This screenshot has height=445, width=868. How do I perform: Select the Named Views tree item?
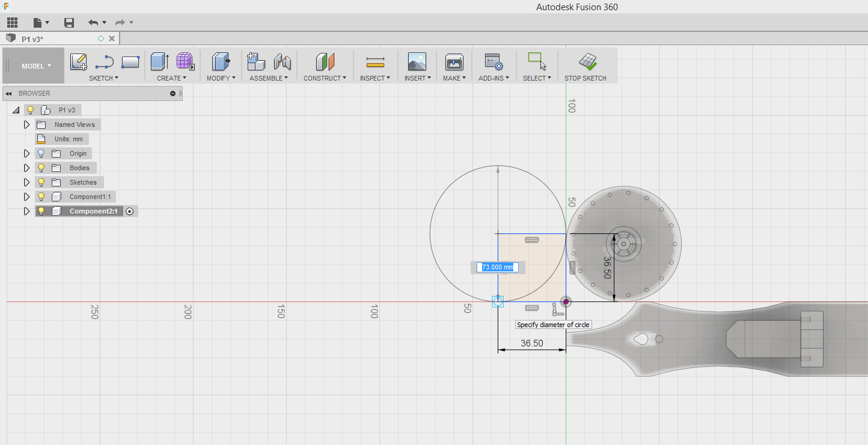coord(75,124)
